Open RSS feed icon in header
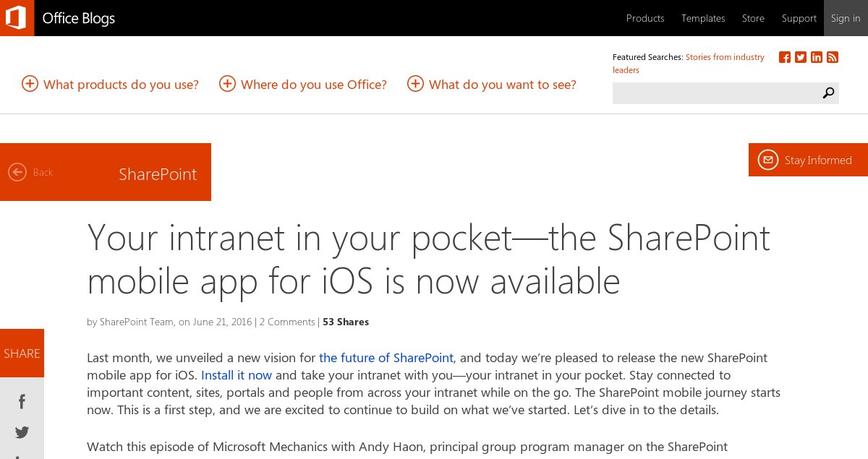The image size is (868, 459). (x=833, y=57)
